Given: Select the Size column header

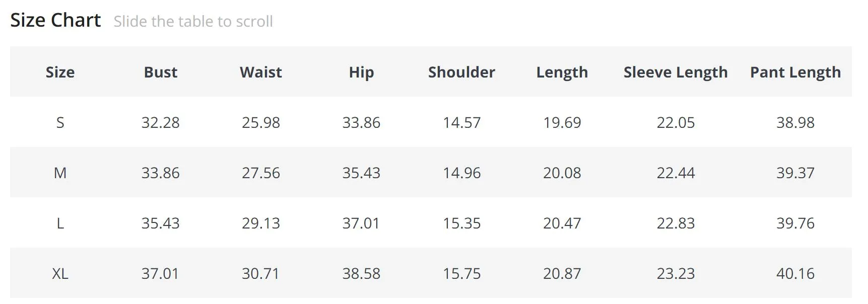Looking at the screenshot, I should 60,72.
